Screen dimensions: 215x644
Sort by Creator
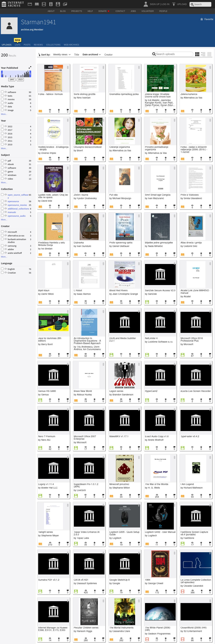pyautogui.click(x=108, y=55)
